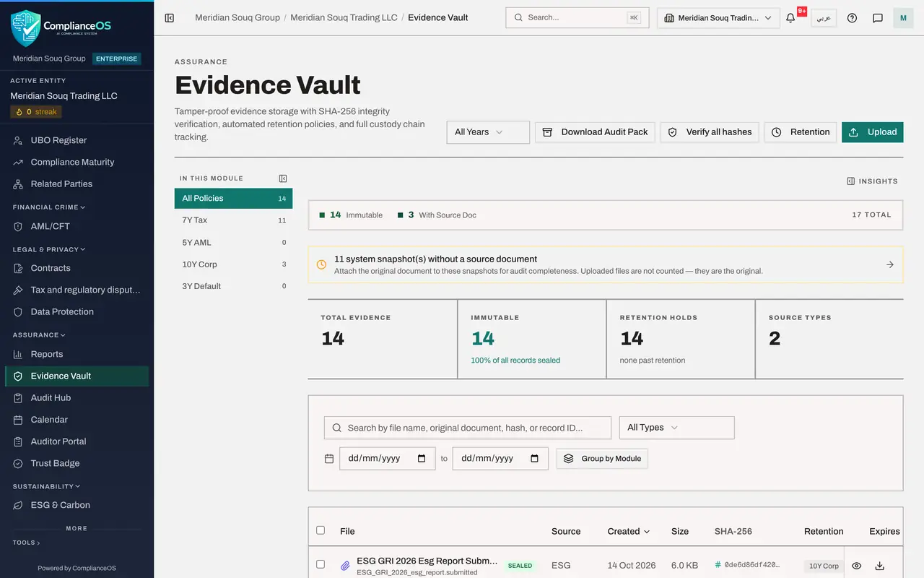Go to Audit Hub
The image size is (924, 578).
coord(77,397)
